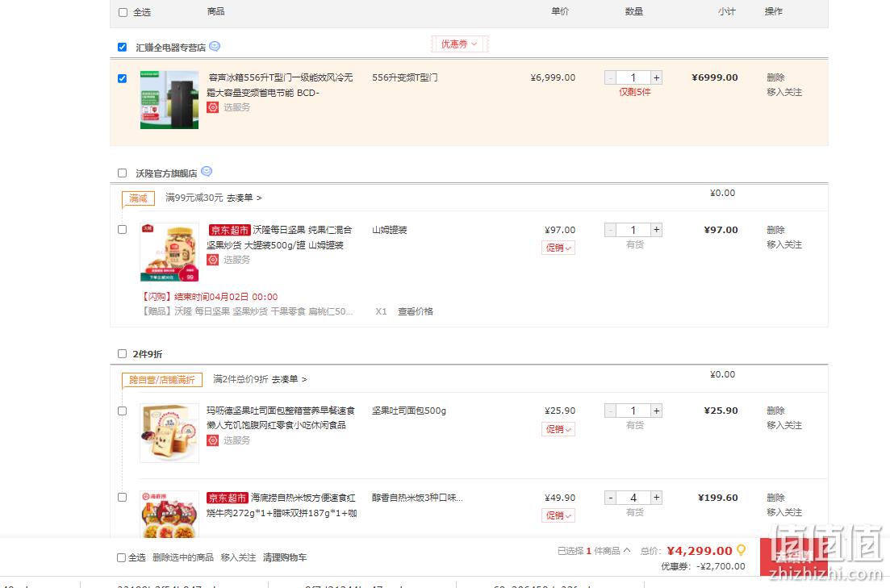Click 去凑单 for 满99元减30元 promotion
Viewport: 890px width, 588px height.
point(244,198)
